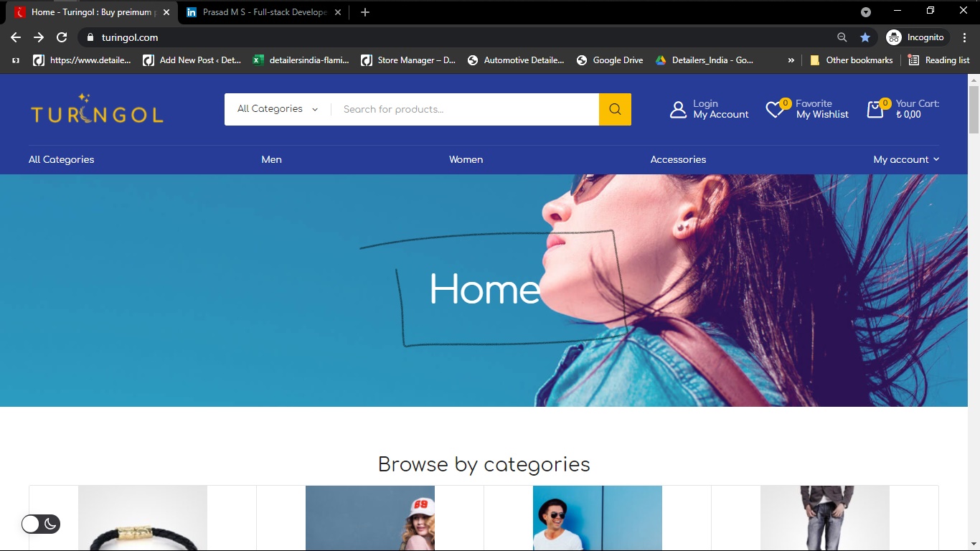Image resolution: width=980 pixels, height=551 pixels.
Task: Click the yellow search magnifier button
Action: [x=615, y=109]
